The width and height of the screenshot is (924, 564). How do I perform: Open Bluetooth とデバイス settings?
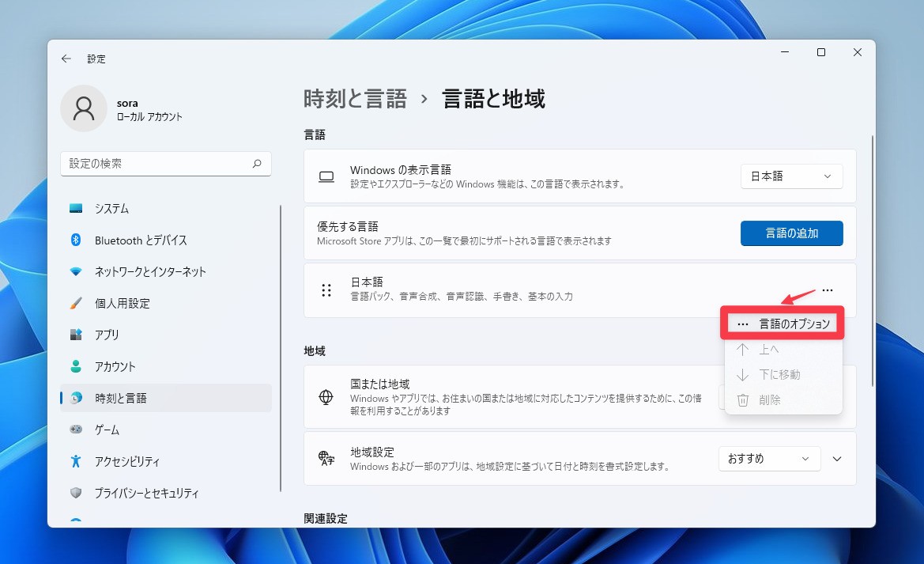click(x=165, y=240)
